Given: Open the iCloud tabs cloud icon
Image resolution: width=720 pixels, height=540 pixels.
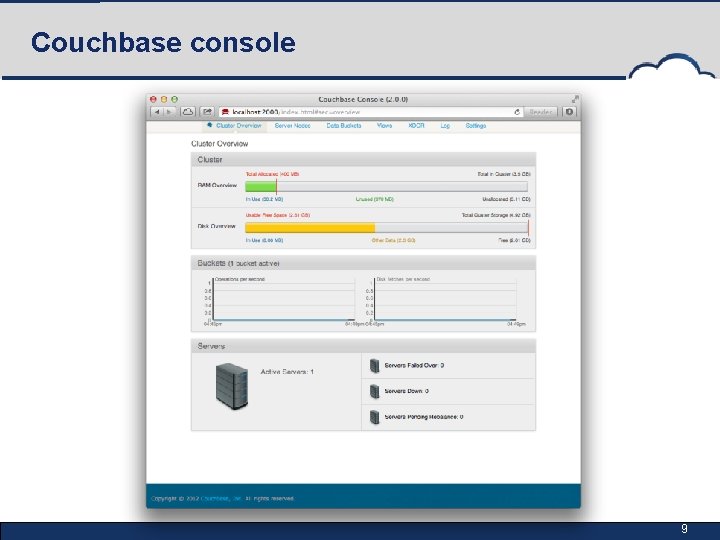Looking at the screenshot, I should pyautogui.click(x=188, y=112).
